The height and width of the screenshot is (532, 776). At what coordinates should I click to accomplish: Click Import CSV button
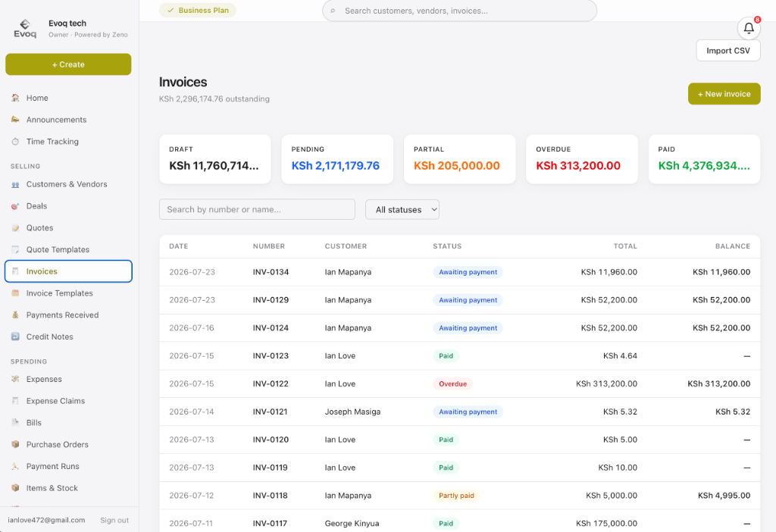(728, 51)
